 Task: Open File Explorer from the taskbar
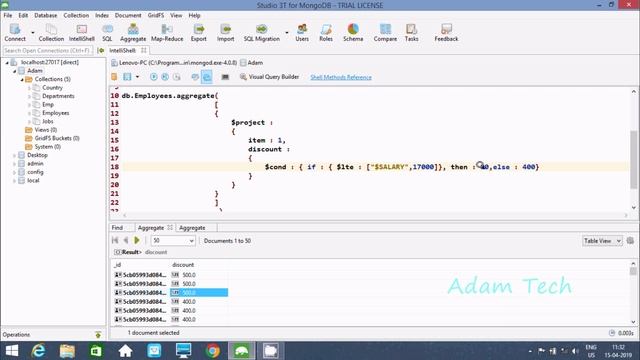click(x=67, y=351)
